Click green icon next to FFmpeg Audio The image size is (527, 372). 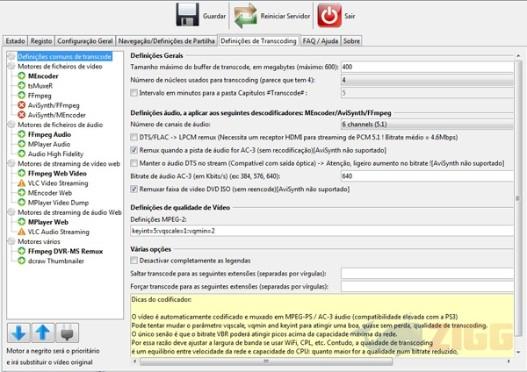click(22, 134)
